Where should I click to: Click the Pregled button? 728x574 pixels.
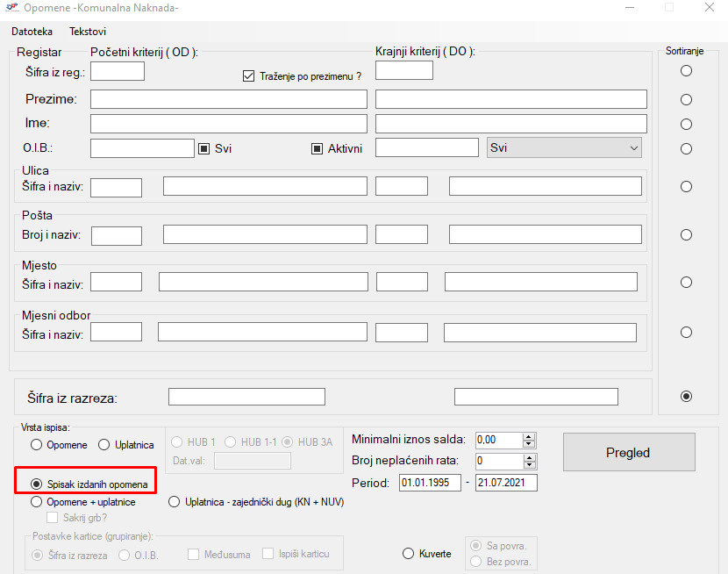pyautogui.click(x=628, y=453)
